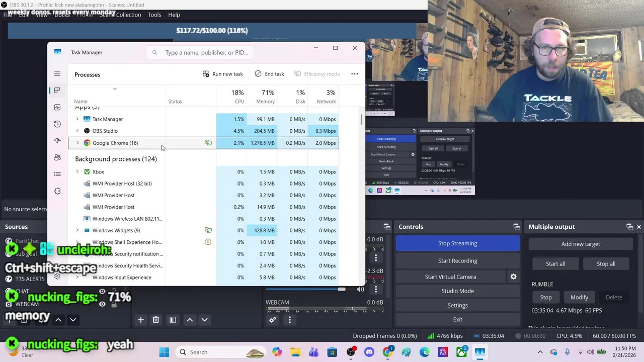Open Services icon in Task Manager sidebar
Viewport: 644px width, 362px height.
[57, 191]
